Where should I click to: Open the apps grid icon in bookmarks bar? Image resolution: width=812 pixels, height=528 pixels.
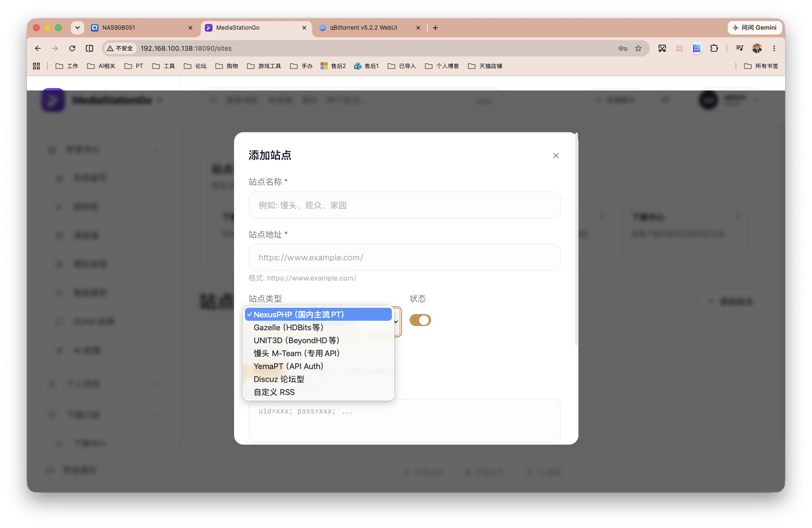36,66
